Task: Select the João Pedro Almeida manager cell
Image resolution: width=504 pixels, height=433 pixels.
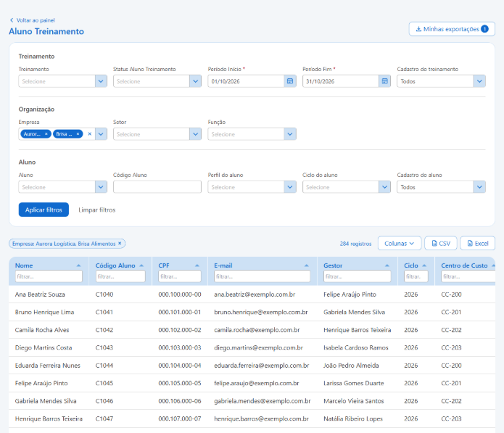Action: 351,366
